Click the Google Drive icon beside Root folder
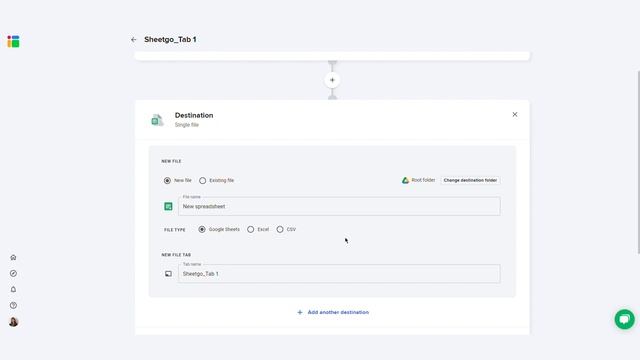 (x=405, y=180)
